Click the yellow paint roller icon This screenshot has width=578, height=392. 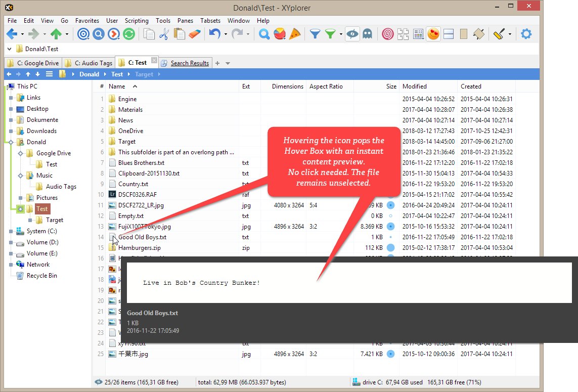[499, 34]
